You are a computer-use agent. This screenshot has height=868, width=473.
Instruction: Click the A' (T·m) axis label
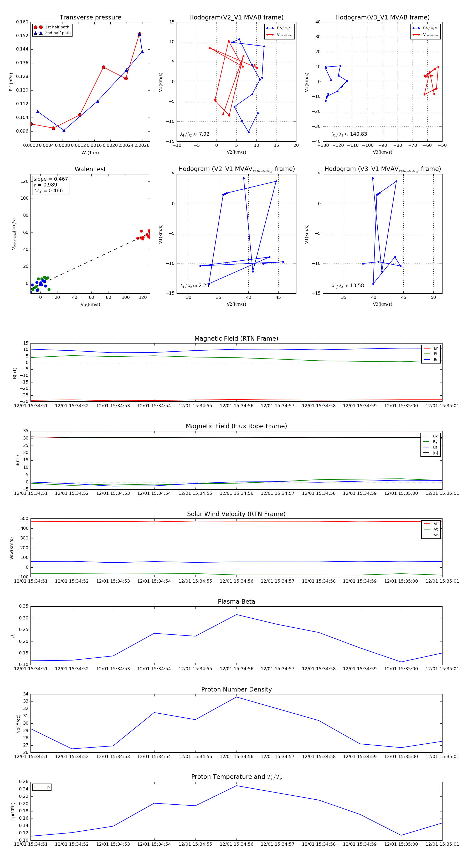pyautogui.click(x=90, y=153)
